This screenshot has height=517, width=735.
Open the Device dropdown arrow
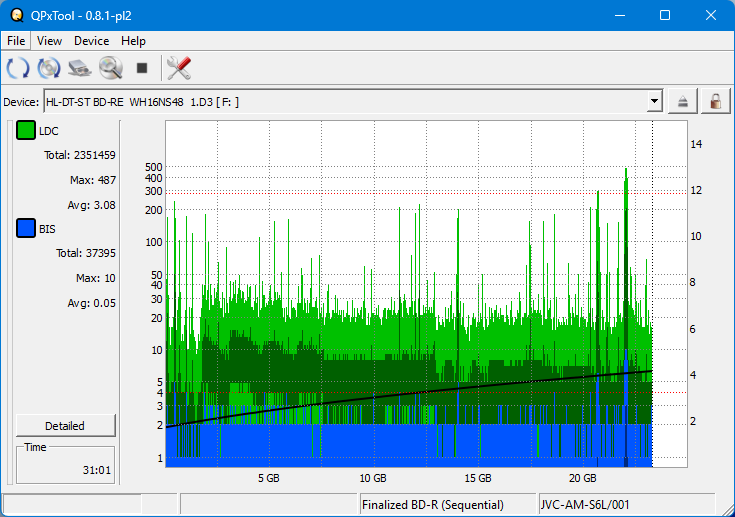(654, 101)
